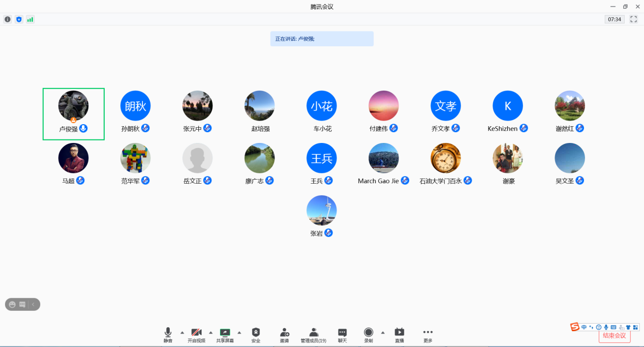The height and width of the screenshot is (347, 644).
Task: Open the 更多 more menu
Action: click(x=428, y=334)
